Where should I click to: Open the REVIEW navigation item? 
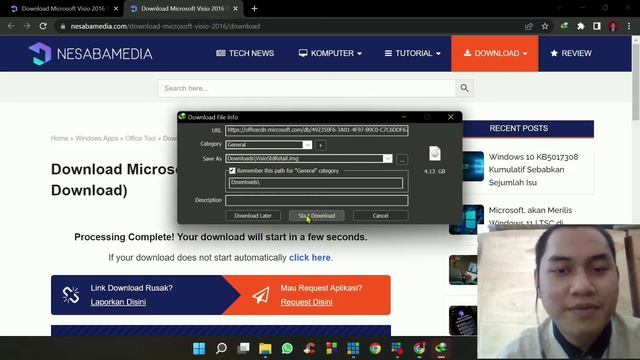tap(571, 53)
